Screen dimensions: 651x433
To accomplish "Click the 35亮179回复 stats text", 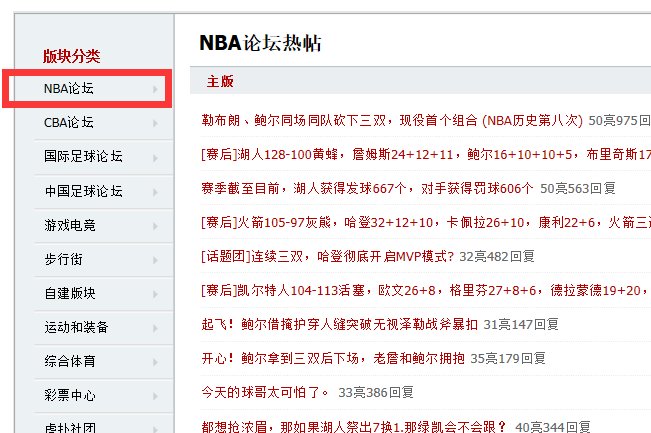I will pyautogui.click(x=508, y=358).
